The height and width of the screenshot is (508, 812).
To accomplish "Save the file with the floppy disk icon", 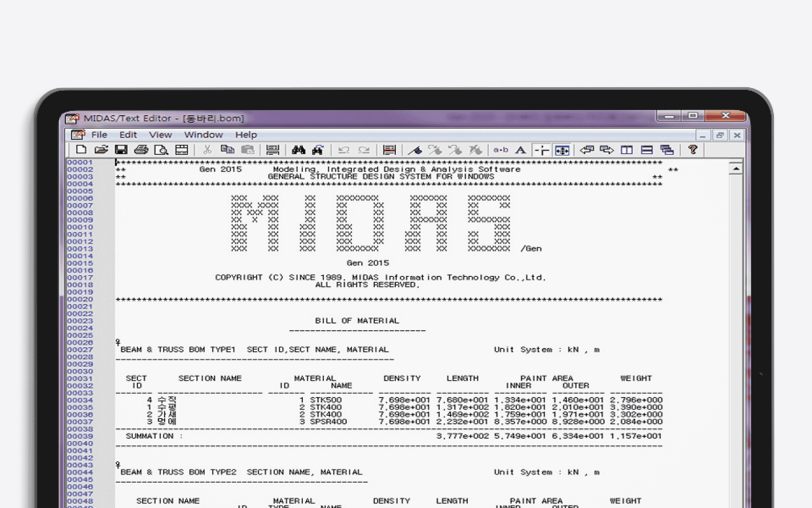I will (121, 150).
